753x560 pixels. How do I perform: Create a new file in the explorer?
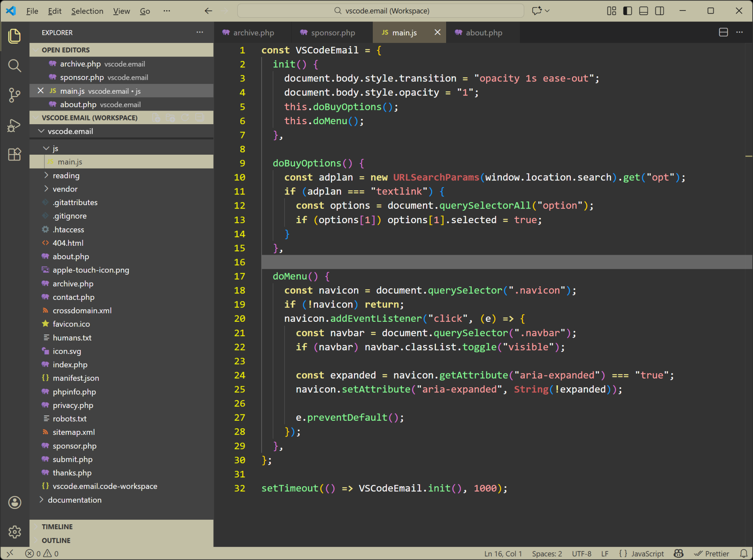pyautogui.click(x=157, y=117)
